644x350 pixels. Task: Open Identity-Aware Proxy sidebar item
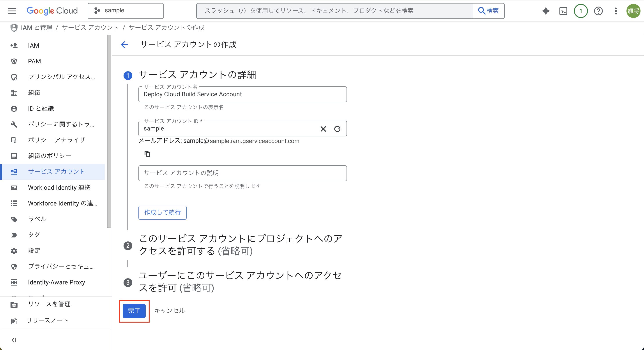pos(53,282)
